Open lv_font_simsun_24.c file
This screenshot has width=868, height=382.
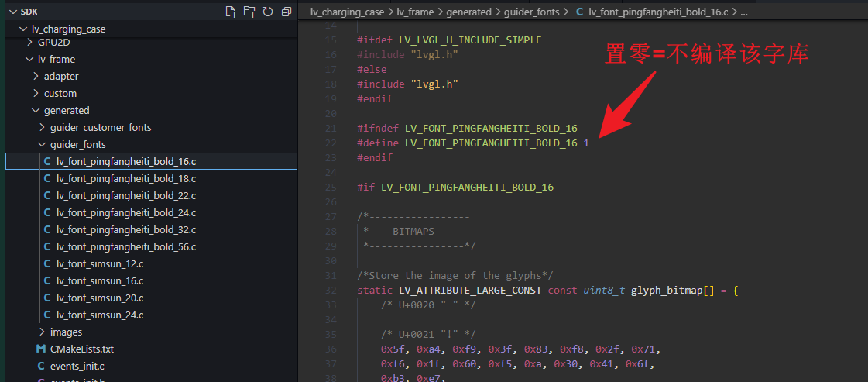click(x=100, y=315)
